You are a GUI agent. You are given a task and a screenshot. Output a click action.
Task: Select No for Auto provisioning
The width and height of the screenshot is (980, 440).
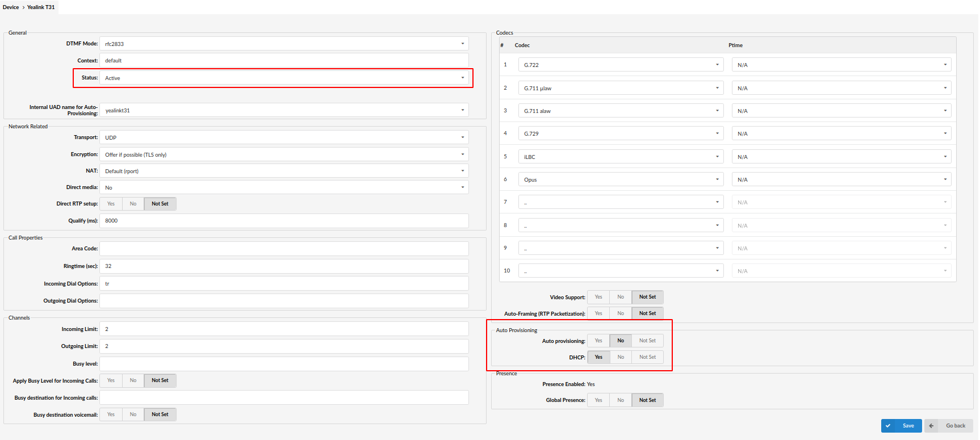point(621,341)
